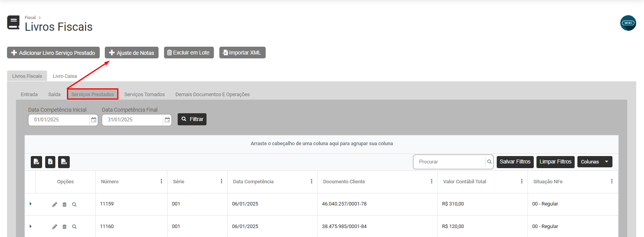Export the table as PDF
The image size is (644, 237).
click(x=36, y=162)
